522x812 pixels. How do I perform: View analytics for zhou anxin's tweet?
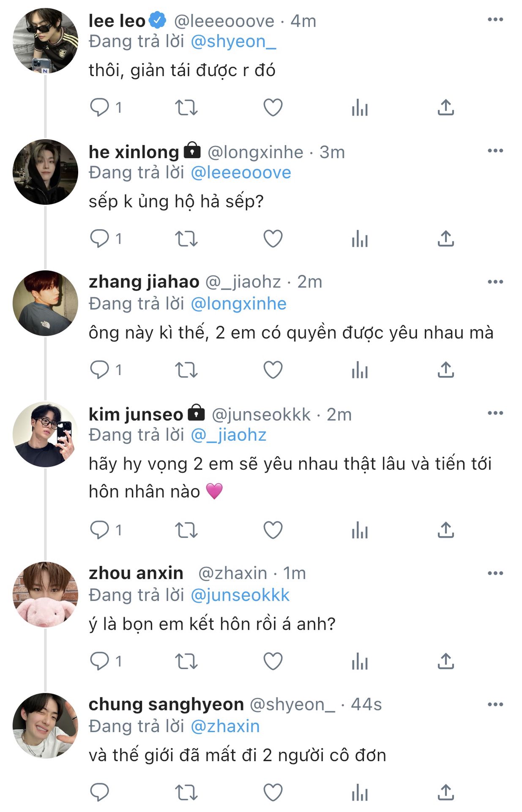(360, 661)
